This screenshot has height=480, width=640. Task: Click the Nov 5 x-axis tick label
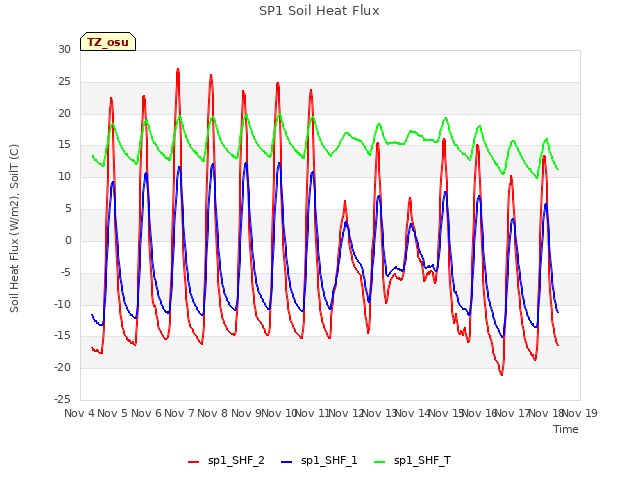pos(113,413)
